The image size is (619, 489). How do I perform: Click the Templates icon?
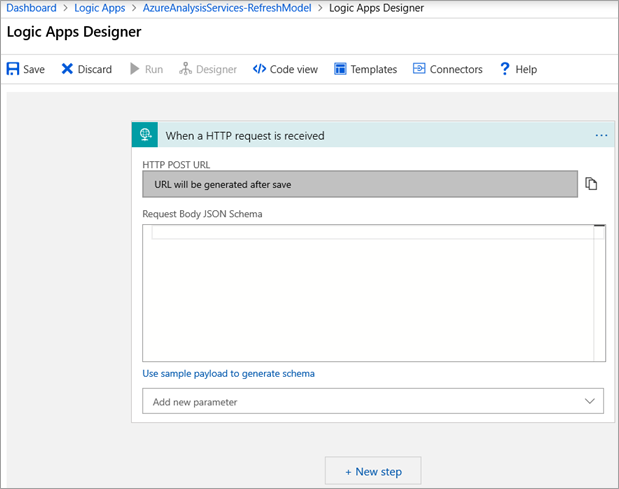coord(341,69)
